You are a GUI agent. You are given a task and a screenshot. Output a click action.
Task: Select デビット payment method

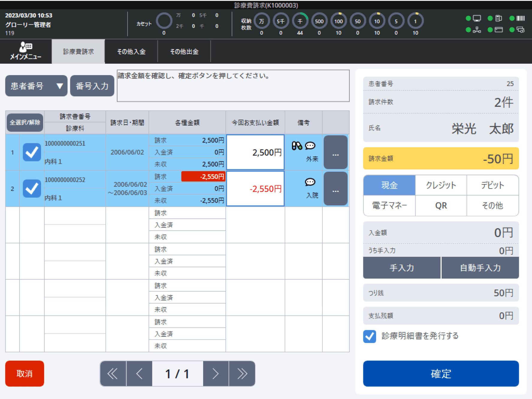pos(492,185)
